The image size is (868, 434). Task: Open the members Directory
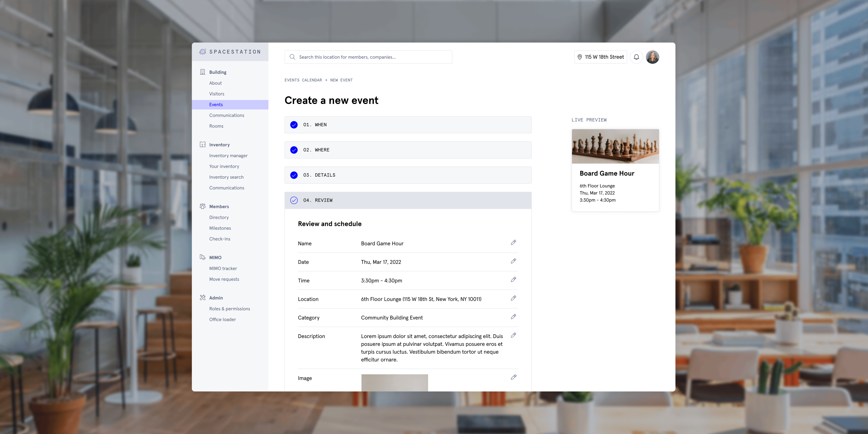click(219, 218)
